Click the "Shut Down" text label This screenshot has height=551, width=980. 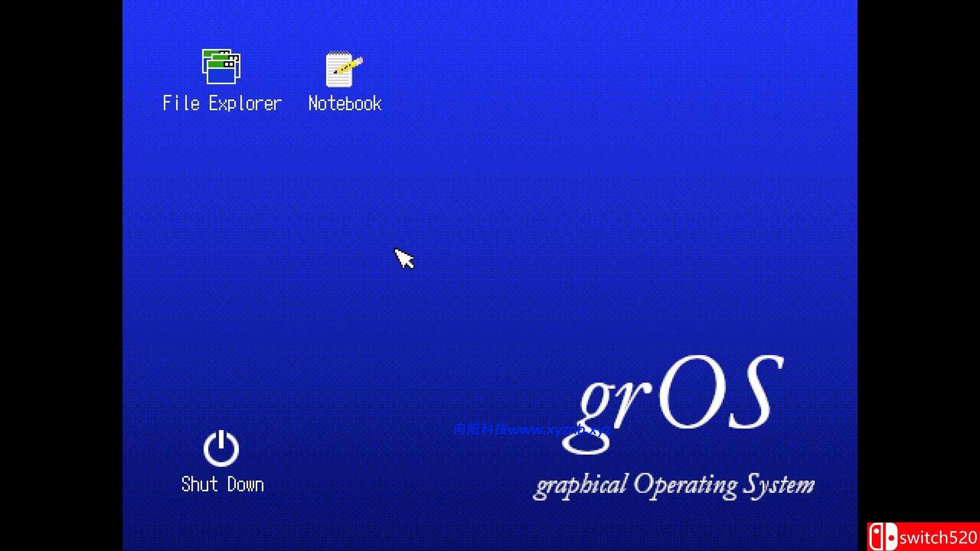[x=223, y=484]
